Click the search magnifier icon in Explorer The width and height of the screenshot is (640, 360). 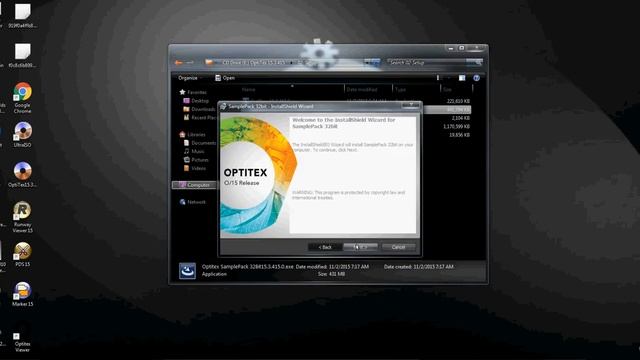pyautogui.click(x=478, y=62)
